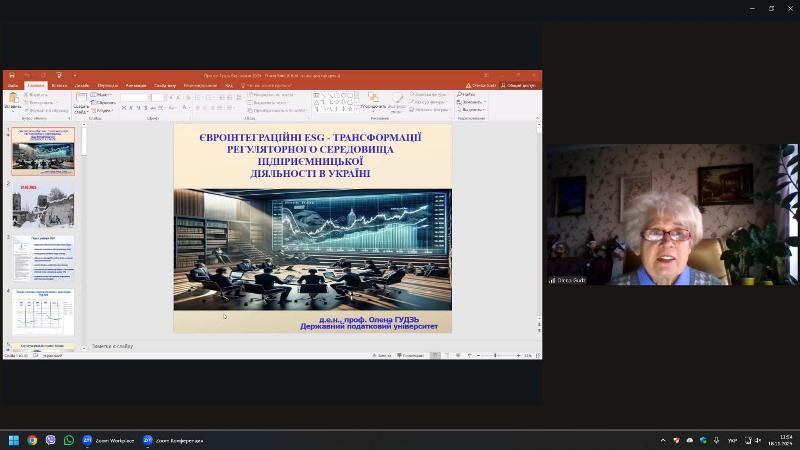Open Viber from the taskbar
800x450 pixels.
click(x=50, y=440)
